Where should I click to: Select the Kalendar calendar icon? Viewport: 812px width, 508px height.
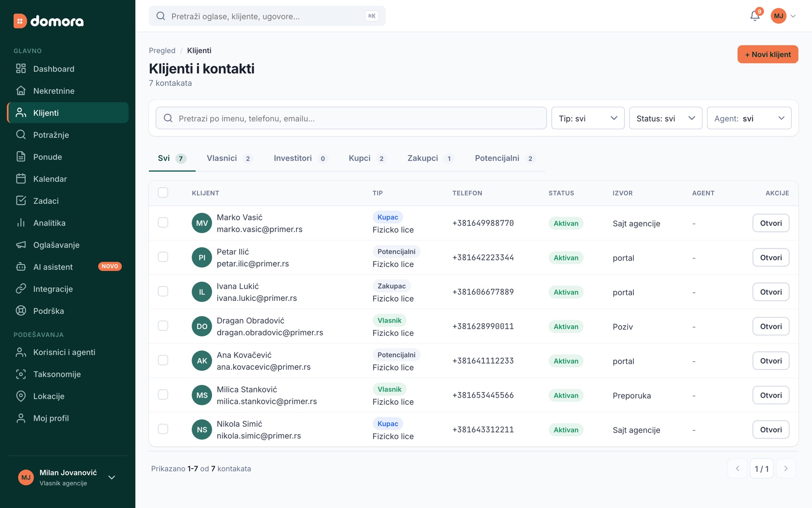[x=21, y=179]
